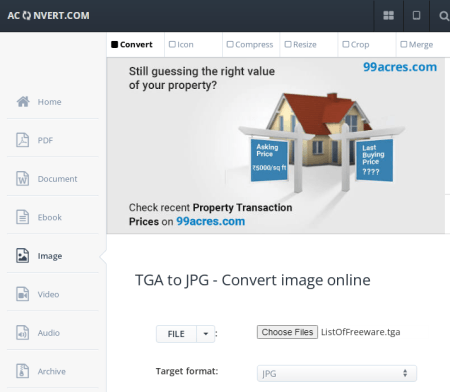Click the search magnifier icon in header
450x392 pixels.
click(444, 16)
